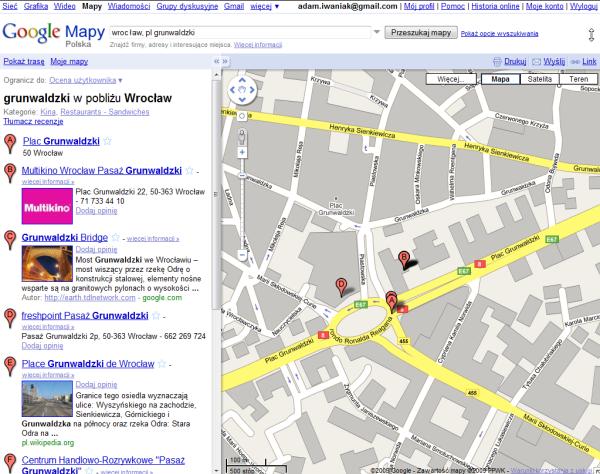
Task: Star the Multikino Wrocław Pasaż Grunwaldzki result
Action: click(189, 170)
